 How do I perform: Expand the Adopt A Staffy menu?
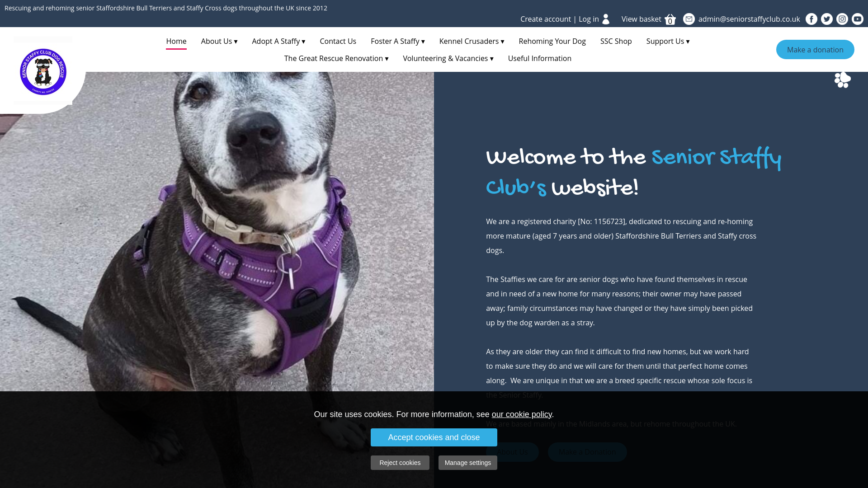tap(278, 41)
